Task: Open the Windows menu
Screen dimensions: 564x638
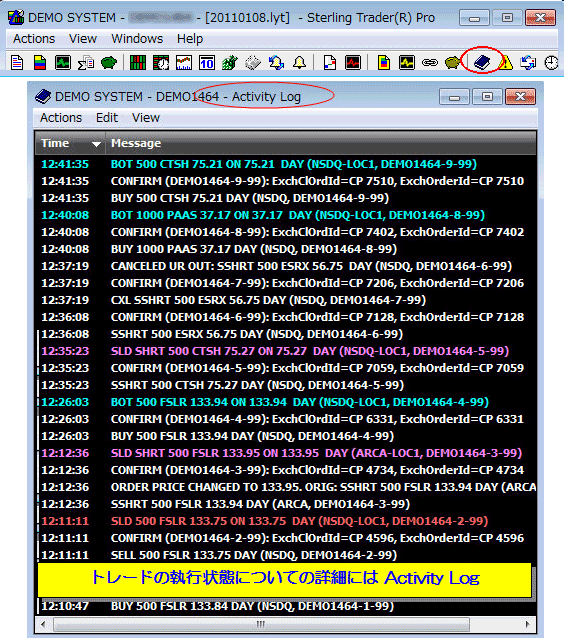Action: (137, 39)
